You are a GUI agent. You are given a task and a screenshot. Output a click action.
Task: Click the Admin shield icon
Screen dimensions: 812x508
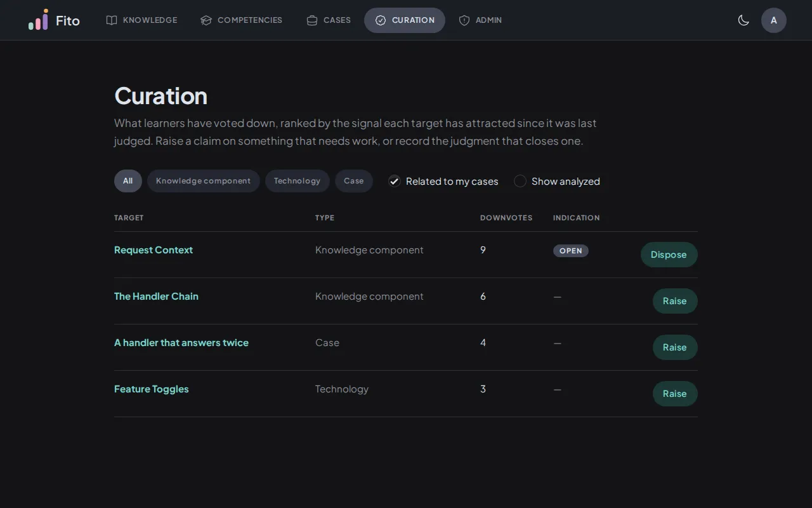click(x=464, y=20)
